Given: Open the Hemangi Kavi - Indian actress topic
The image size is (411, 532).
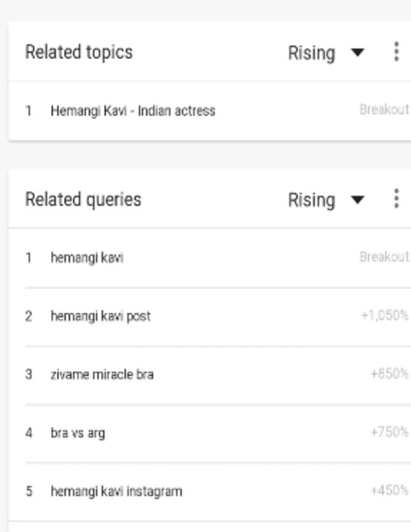Looking at the screenshot, I should (x=133, y=111).
